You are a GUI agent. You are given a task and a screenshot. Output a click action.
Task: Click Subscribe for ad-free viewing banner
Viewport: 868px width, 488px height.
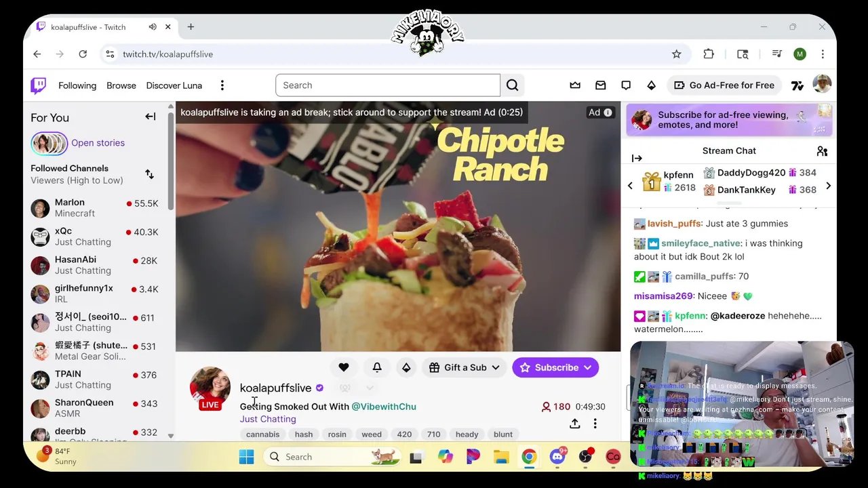[729, 120]
